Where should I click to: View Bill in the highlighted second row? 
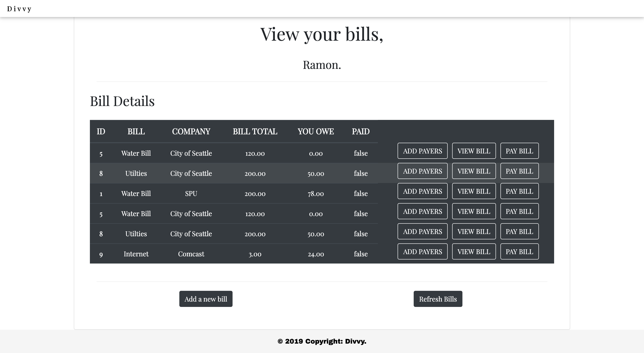474,171
